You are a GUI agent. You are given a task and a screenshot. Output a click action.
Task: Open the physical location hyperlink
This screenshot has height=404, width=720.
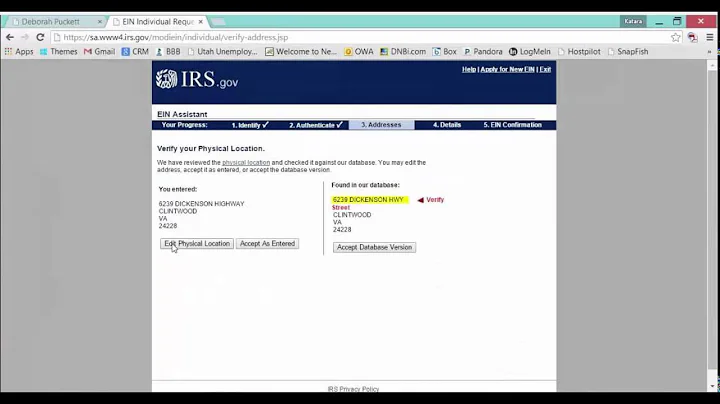click(246, 163)
